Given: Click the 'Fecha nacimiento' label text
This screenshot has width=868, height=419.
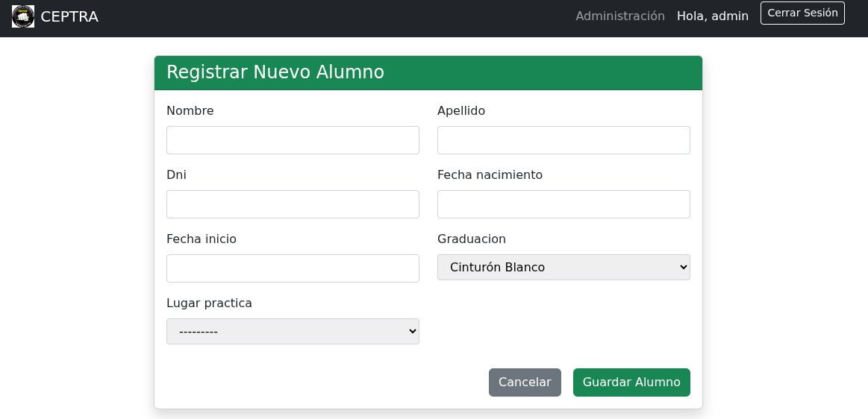Looking at the screenshot, I should tap(490, 175).
